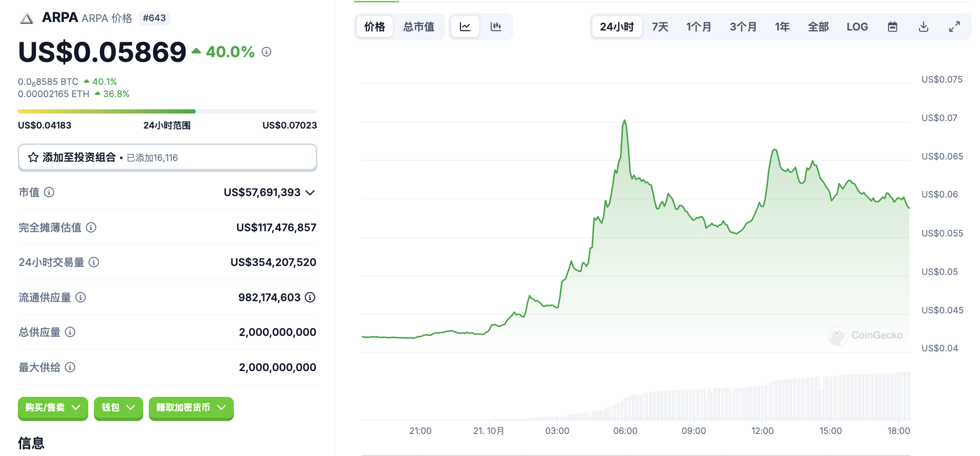
Task: Click the 24-hour price range bar
Action: coord(167,112)
